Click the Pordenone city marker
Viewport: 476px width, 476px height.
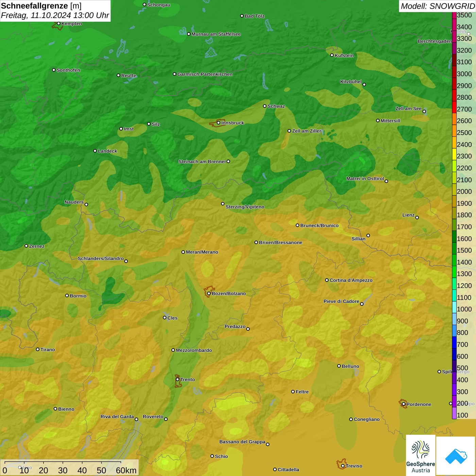coord(404,404)
